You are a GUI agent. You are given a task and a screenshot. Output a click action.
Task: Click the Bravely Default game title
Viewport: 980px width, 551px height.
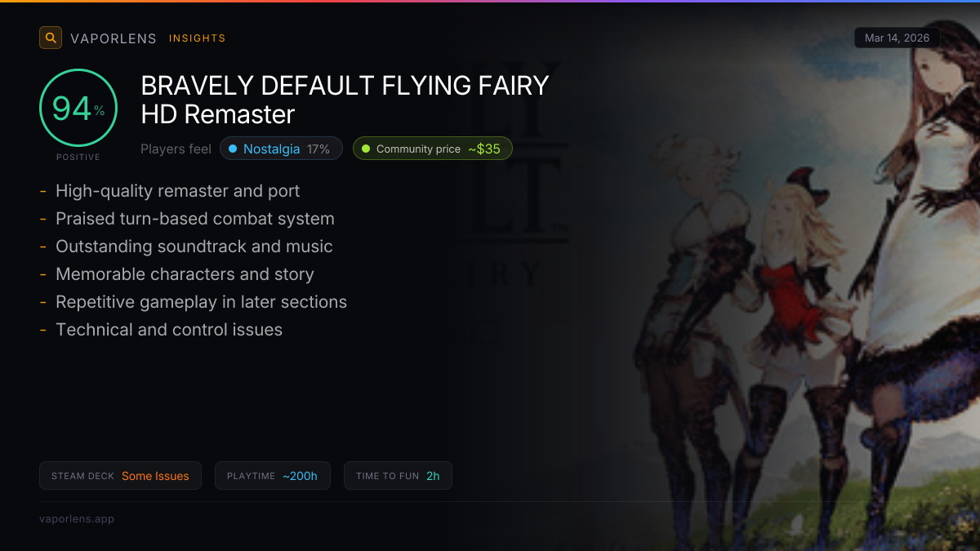pos(345,100)
